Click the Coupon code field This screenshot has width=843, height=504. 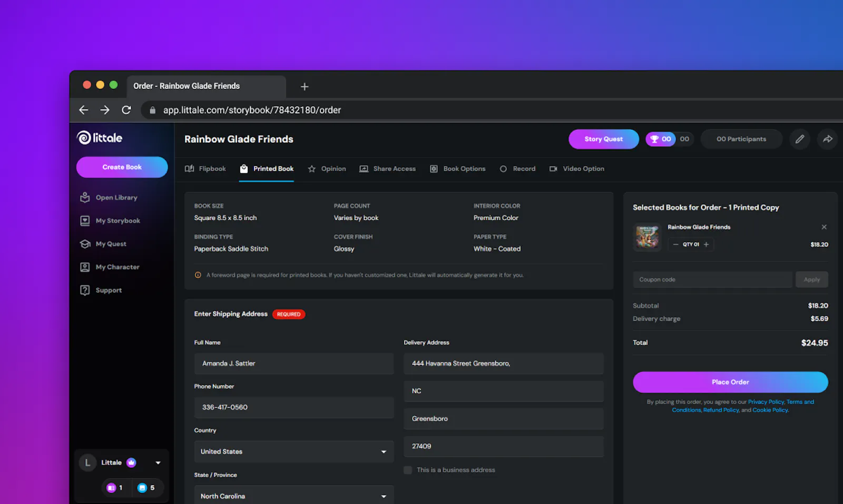(712, 280)
